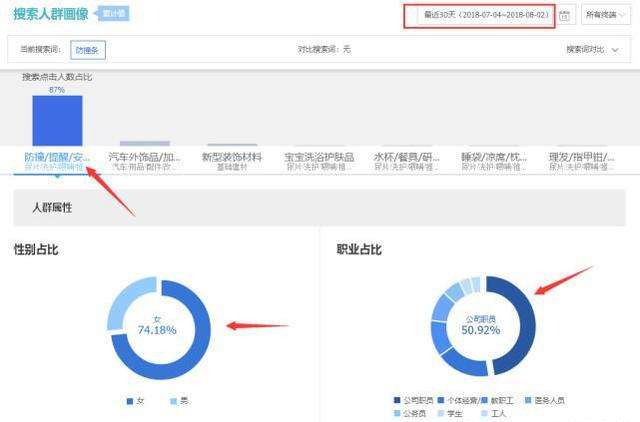Expand the 搜索词对比 dropdown
This screenshot has width=640, height=422.
coord(592,49)
